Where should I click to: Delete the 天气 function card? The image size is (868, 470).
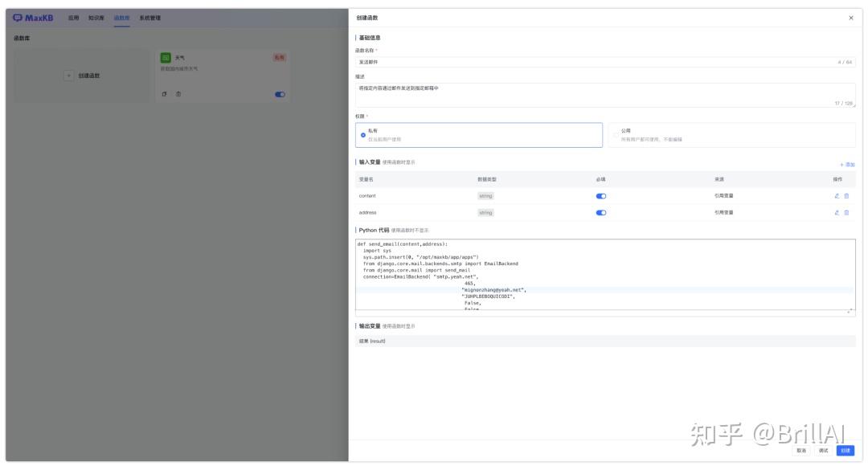178,94
